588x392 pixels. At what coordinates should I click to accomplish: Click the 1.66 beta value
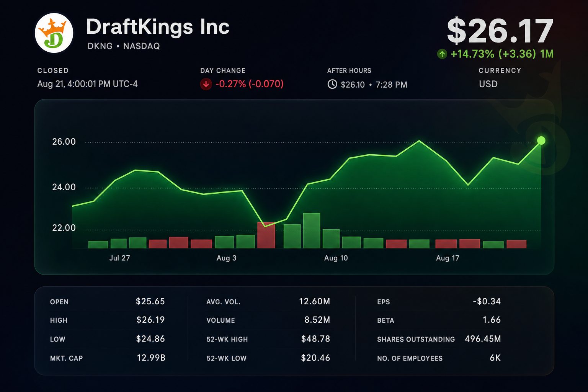click(492, 320)
